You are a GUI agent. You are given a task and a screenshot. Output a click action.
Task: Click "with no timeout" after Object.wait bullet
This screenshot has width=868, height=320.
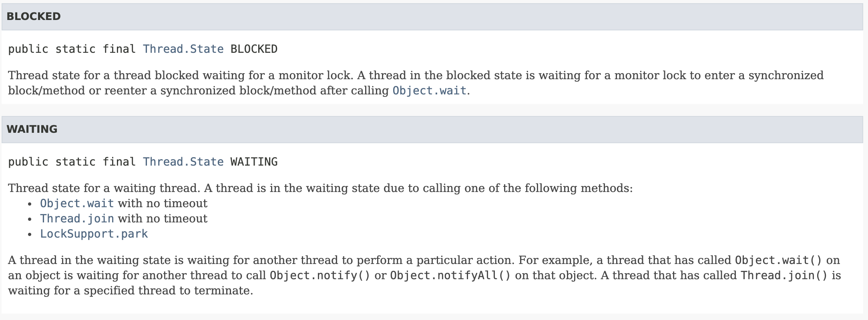[x=163, y=203]
